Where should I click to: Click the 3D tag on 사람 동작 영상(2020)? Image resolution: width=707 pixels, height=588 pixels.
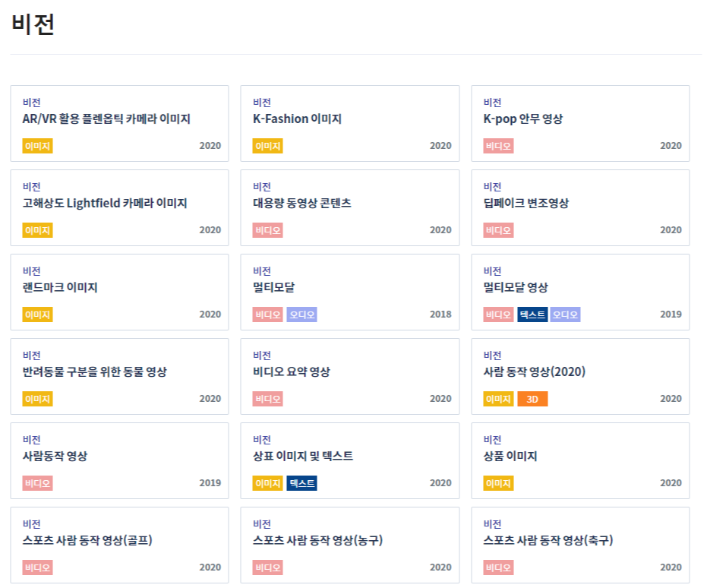[x=532, y=399]
